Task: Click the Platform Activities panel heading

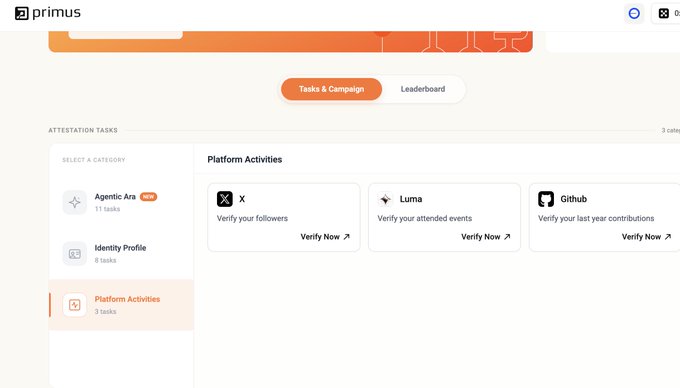Action: [245, 160]
